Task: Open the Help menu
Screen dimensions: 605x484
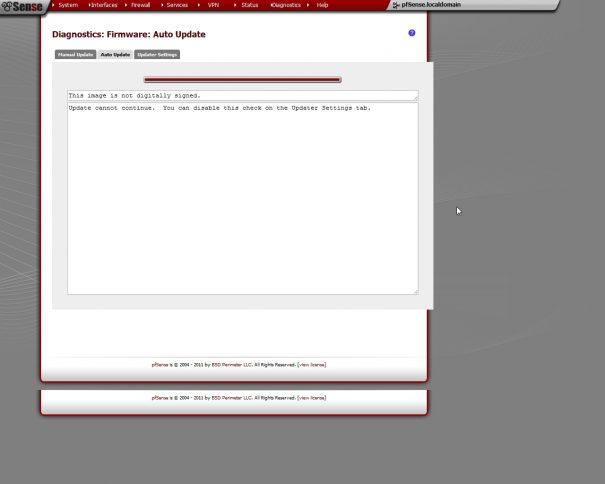Action: coord(322,5)
